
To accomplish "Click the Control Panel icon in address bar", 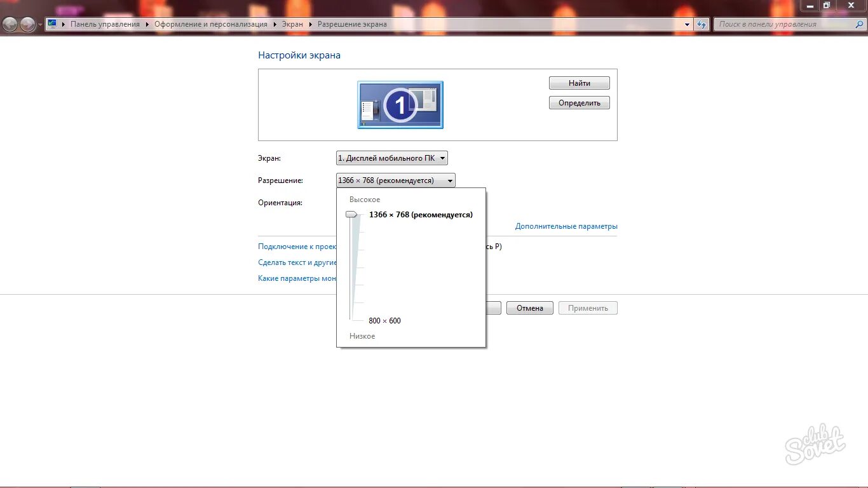I will pyautogui.click(x=52, y=24).
